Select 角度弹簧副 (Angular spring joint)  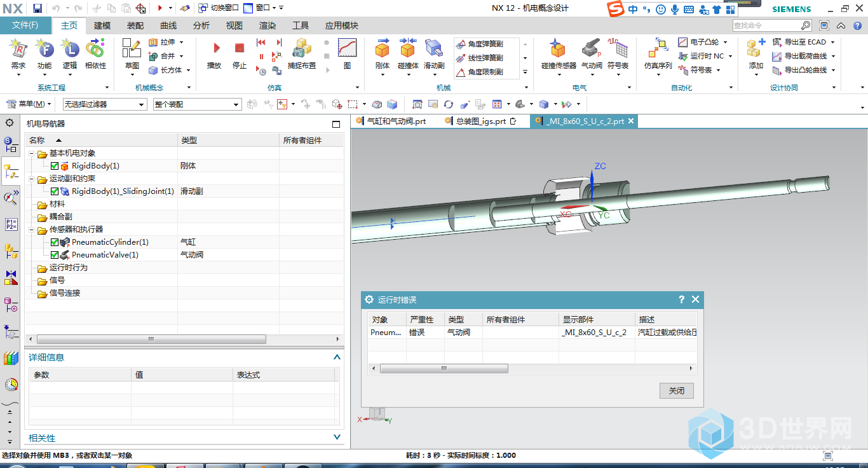(x=480, y=44)
